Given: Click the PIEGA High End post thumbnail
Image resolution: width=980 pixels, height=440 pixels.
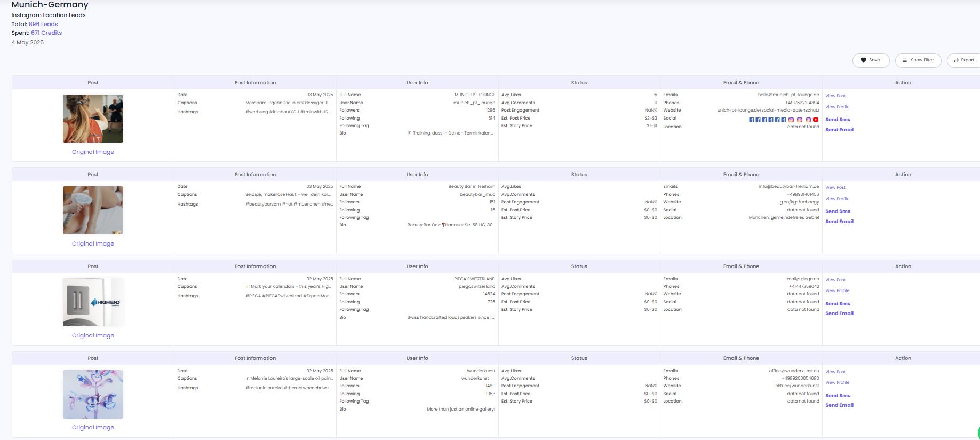Looking at the screenshot, I should pyautogui.click(x=93, y=302).
